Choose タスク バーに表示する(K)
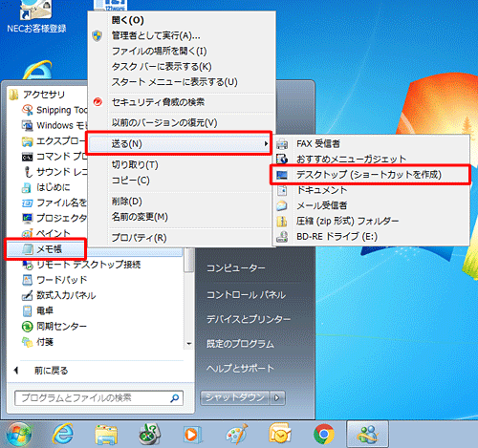478x448 pixels. tap(162, 67)
